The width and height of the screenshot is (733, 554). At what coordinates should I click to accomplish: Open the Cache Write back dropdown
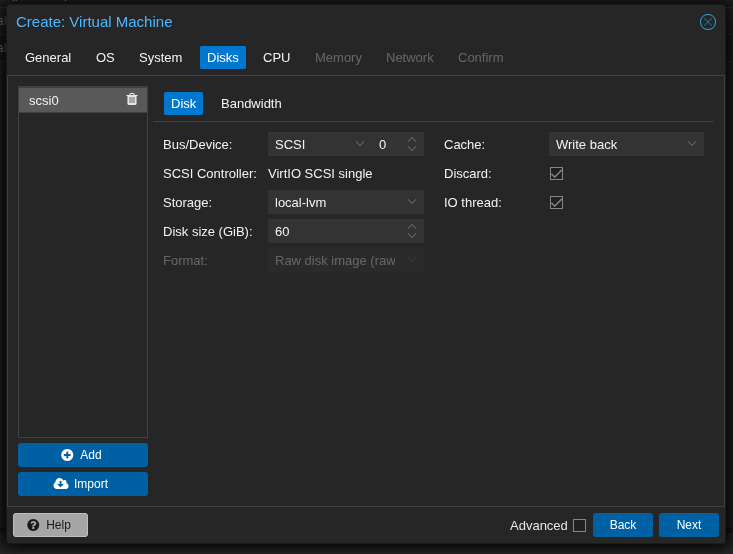point(691,144)
